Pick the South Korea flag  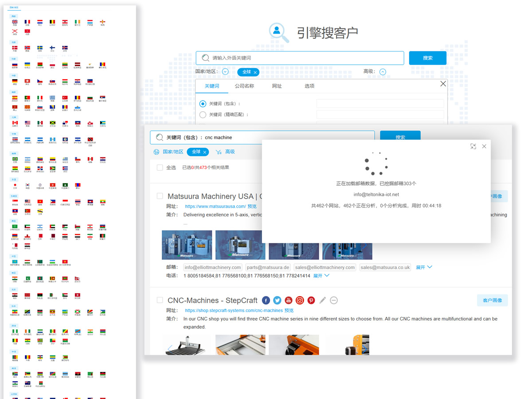(27, 185)
